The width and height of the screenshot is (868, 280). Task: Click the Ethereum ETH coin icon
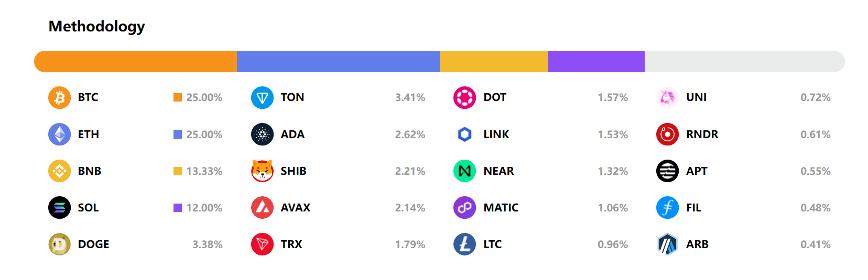point(59,135)
